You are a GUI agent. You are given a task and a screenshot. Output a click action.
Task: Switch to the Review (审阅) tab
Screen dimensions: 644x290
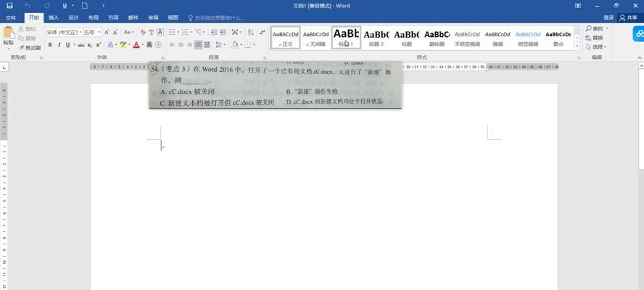tap(153, 17)
